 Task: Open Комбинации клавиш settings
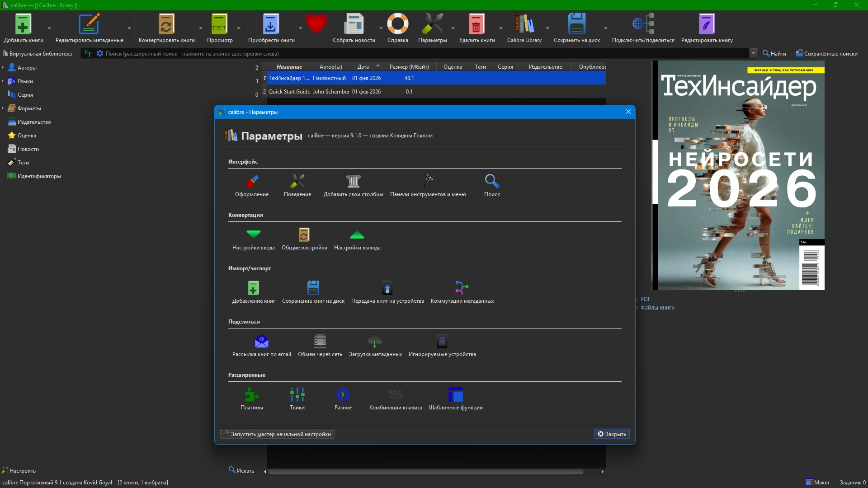click(395, 399)
